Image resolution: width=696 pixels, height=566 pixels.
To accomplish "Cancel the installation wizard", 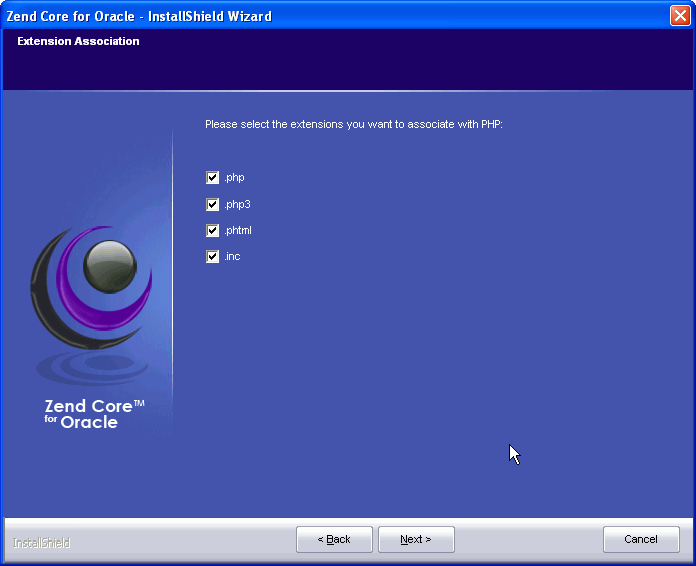I will 641,539.
